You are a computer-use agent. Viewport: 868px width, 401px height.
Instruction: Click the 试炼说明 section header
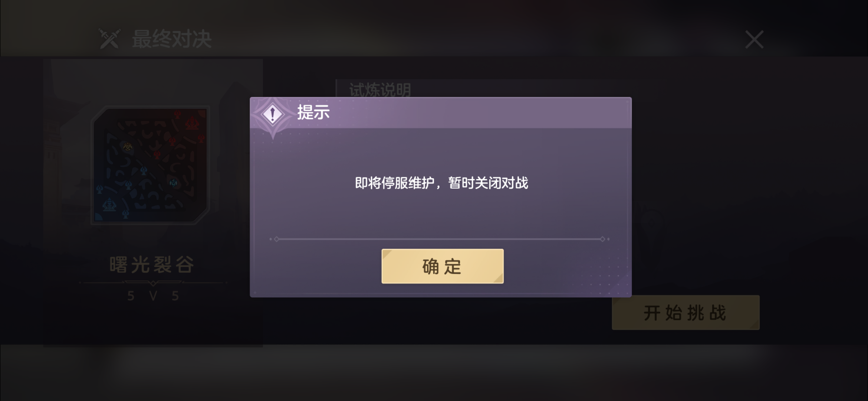click(380, 90)
